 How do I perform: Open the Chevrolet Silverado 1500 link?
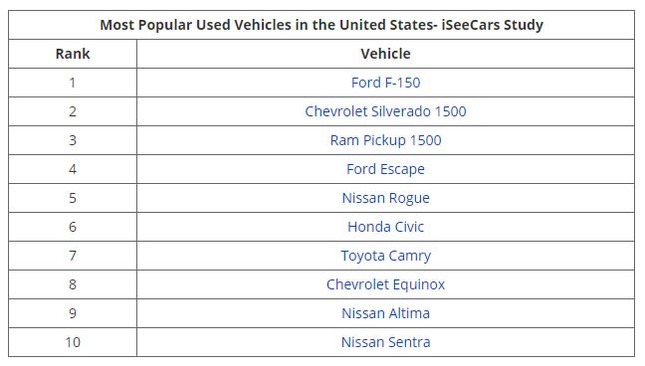point(385,111)
